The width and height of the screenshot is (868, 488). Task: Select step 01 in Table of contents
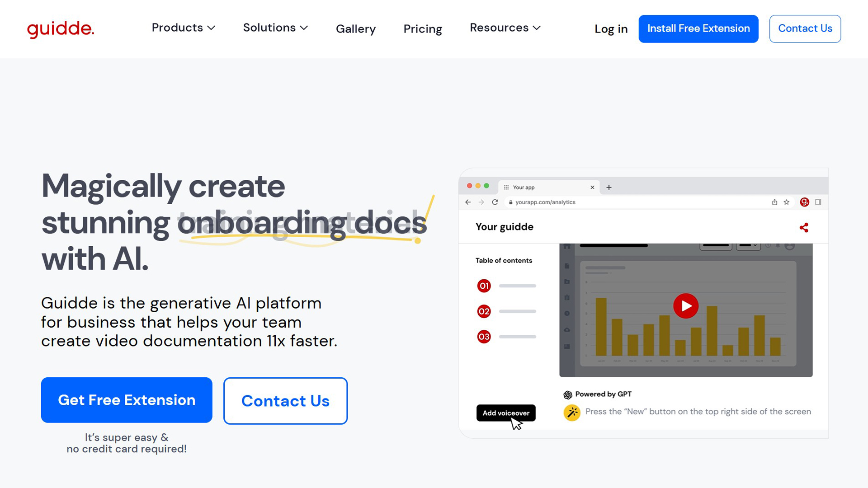pyautogui.click(x=484, y=286)
